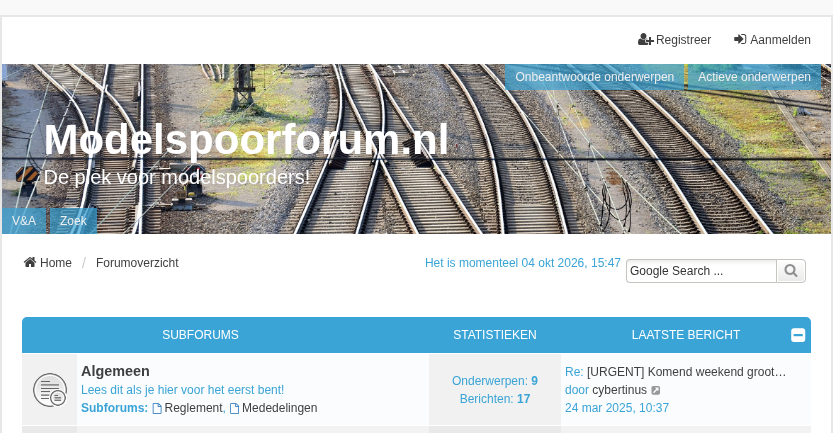View profile of user cybertinus
The height and width of the screenshot is (433, 833).
(619, 390)
